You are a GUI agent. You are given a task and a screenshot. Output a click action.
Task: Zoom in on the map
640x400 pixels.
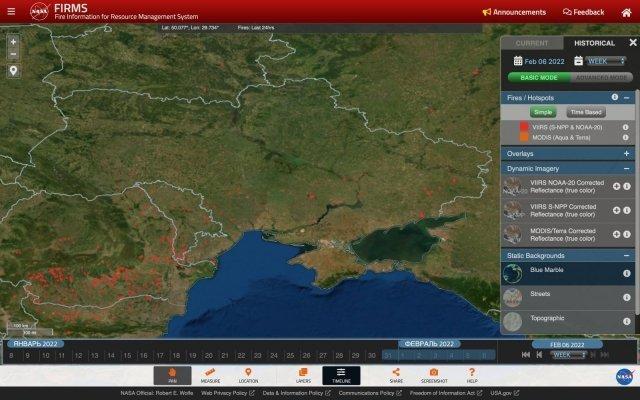13,42
